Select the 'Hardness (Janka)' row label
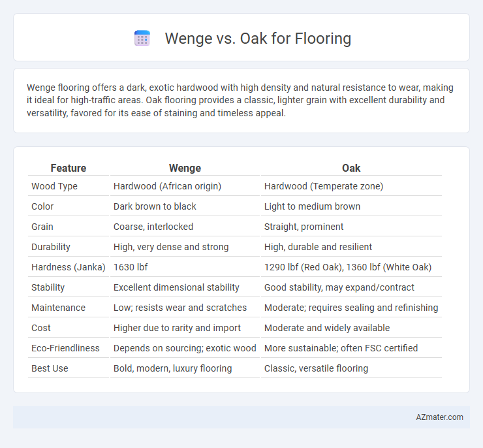 [x=69, y=267]
